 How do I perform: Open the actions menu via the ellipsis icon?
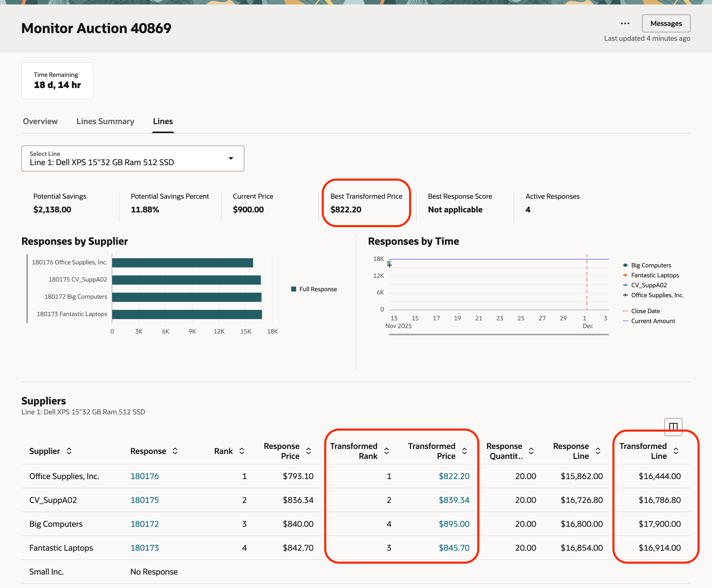coord(625,23)
